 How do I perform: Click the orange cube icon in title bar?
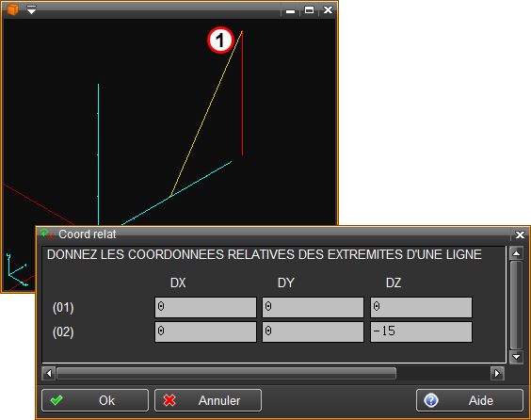12,9
